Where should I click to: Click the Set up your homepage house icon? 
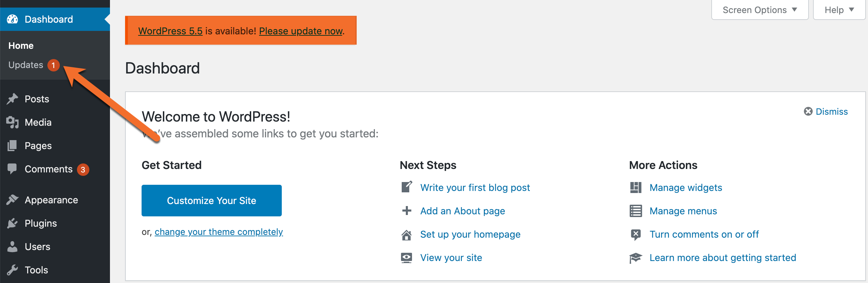(407, 235)
